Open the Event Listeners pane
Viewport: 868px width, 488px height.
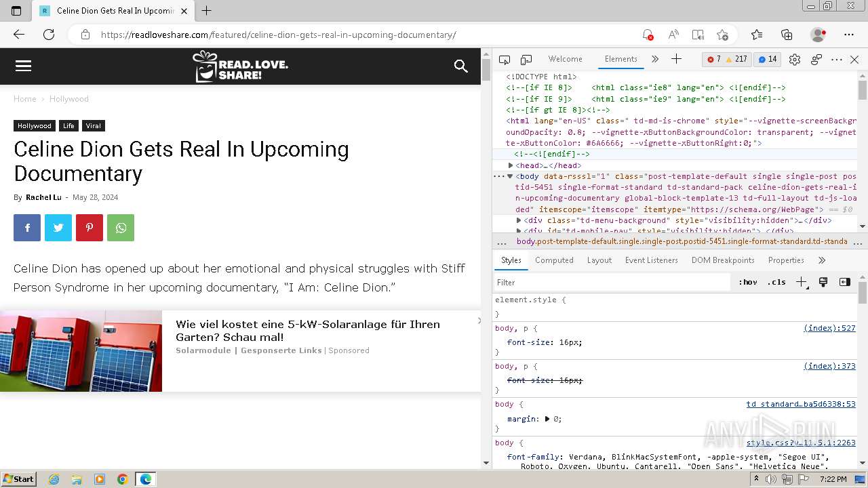652,260
